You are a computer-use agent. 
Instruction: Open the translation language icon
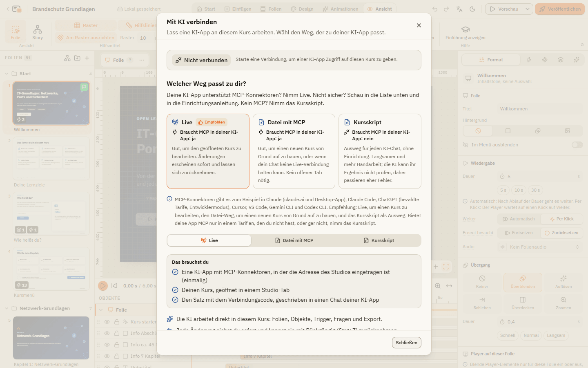pos(459,9)
